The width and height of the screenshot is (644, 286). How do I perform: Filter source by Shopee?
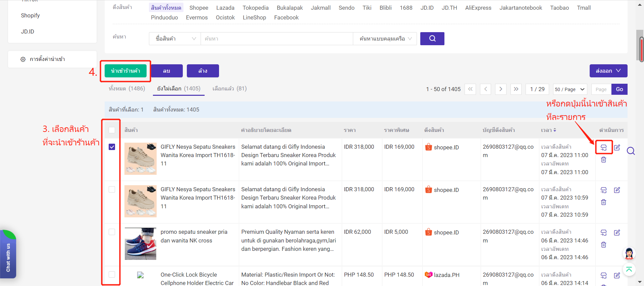(199, 8)
